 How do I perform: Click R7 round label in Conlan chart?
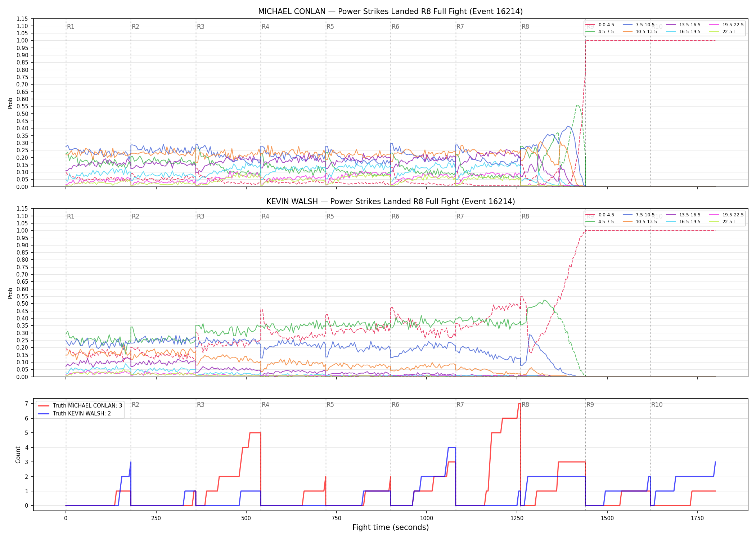460,27
